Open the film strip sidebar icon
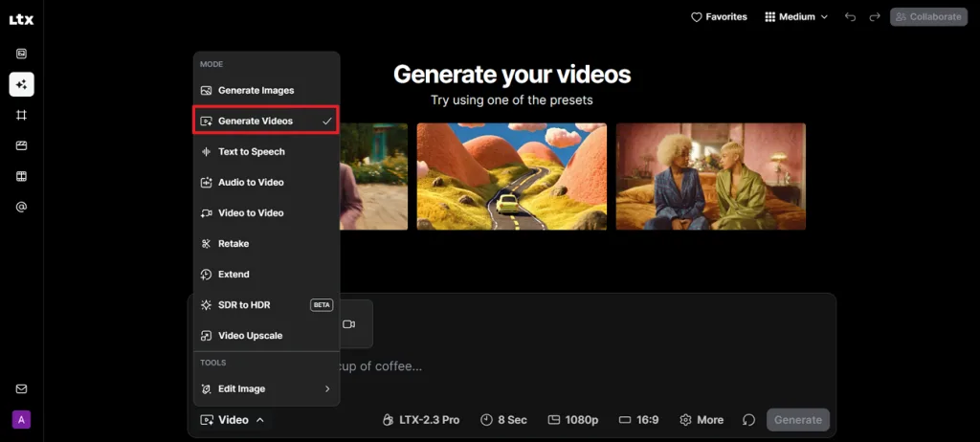This screenshot has height=442, width=980. (21, 176)
